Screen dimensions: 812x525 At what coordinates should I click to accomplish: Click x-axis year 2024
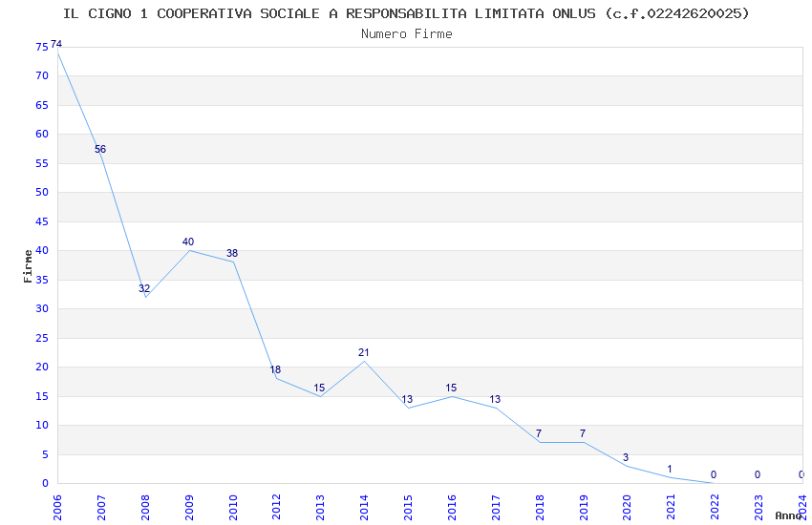802,507
